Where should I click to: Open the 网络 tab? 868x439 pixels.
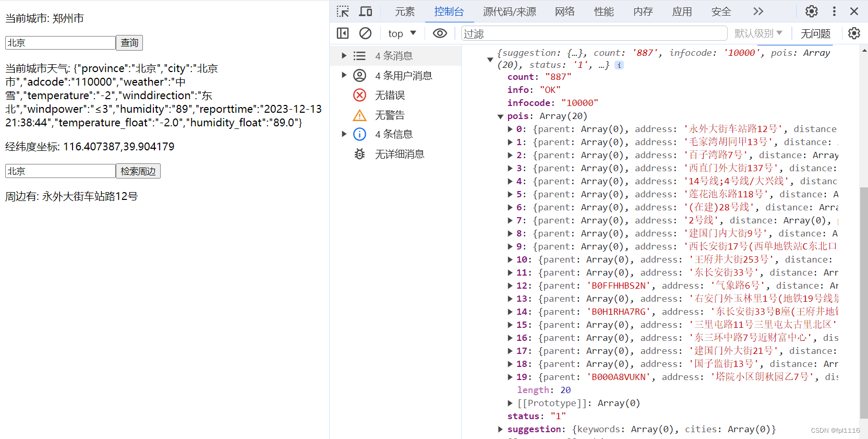point(565,11)
